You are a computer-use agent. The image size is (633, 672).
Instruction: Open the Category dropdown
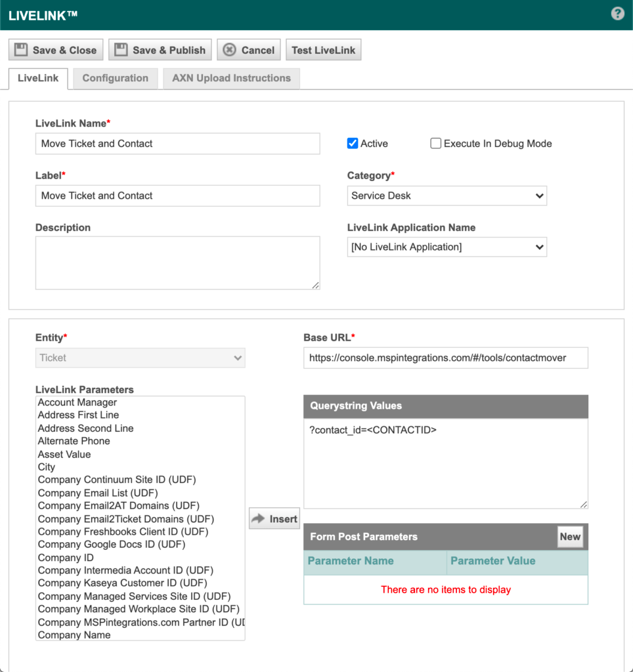pyautogui.click(x=447, y=196)
